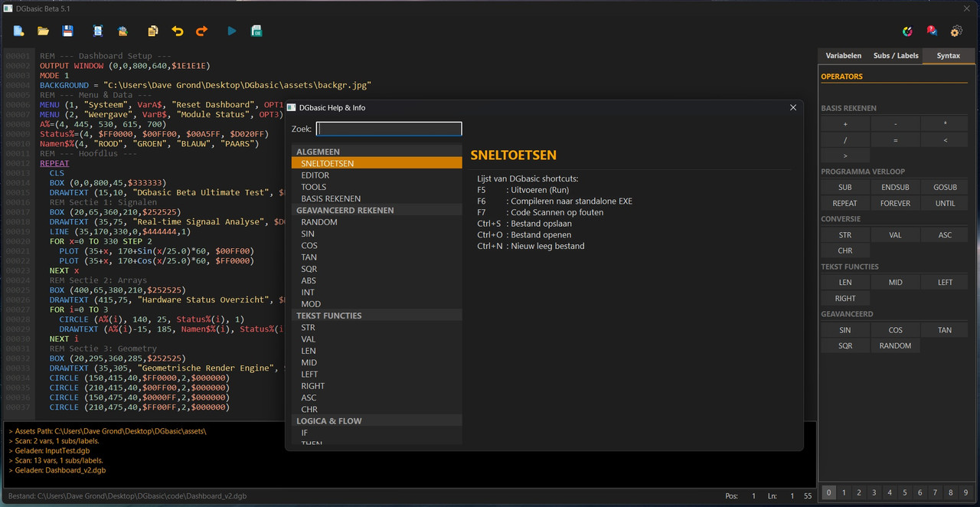Run the program with the play icon

pos(232,31)
